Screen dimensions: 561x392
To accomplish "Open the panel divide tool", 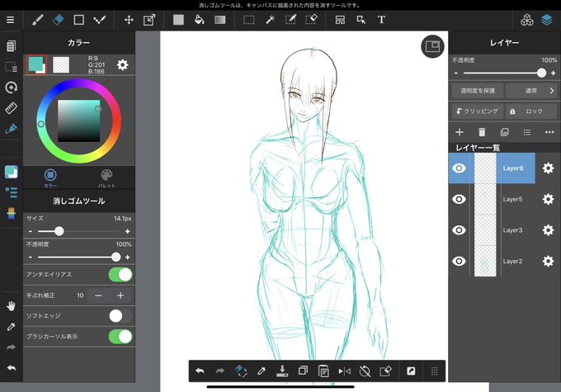I will 340,20.
